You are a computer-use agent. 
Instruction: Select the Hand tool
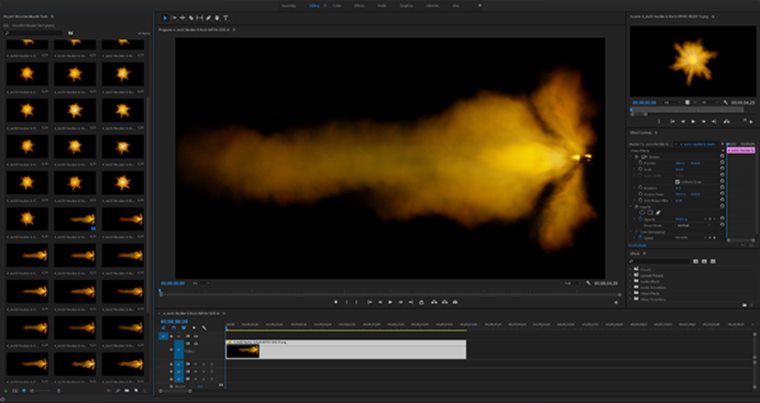point(217,18)
